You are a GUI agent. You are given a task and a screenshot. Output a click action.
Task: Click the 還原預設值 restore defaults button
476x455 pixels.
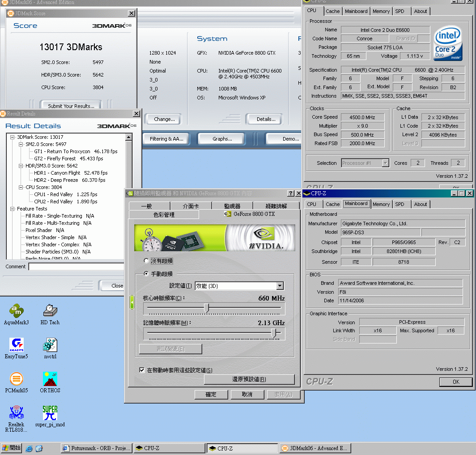[249, 379]
